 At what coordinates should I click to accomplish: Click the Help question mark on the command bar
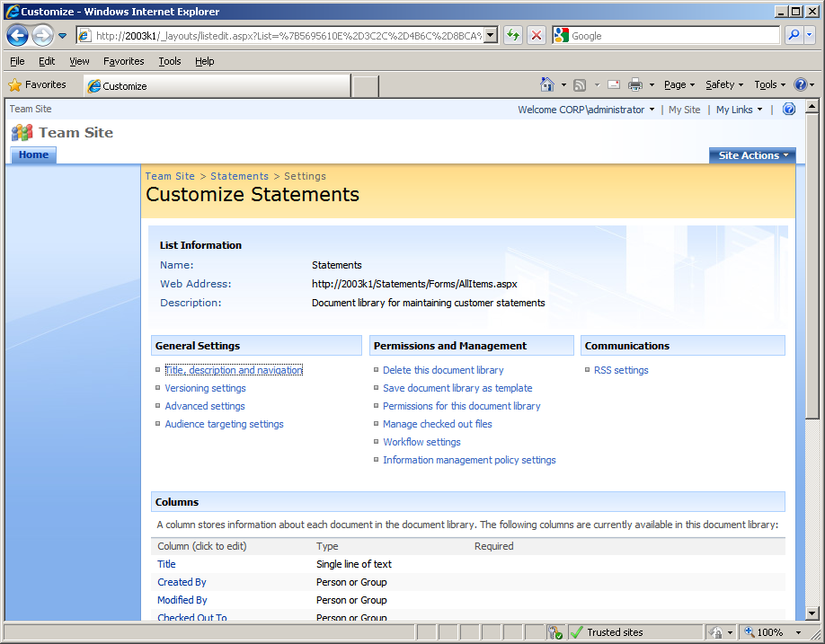pyautogui.click(x=803, y=83)
